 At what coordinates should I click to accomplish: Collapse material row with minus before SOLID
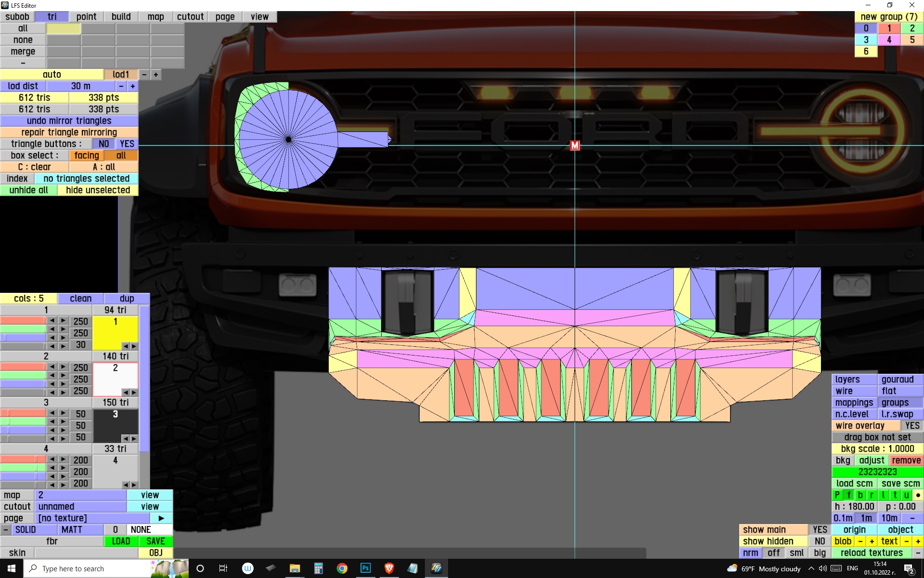(x=5, y=530)
